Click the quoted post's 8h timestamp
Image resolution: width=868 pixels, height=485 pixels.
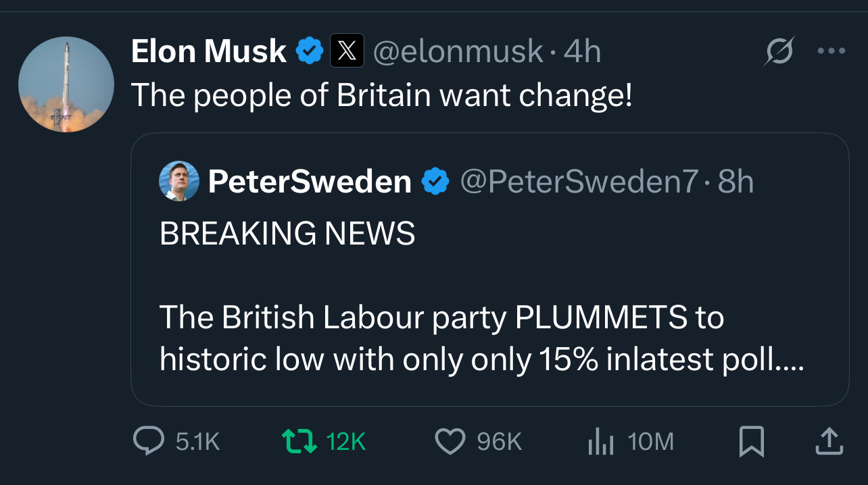(736, 181)
